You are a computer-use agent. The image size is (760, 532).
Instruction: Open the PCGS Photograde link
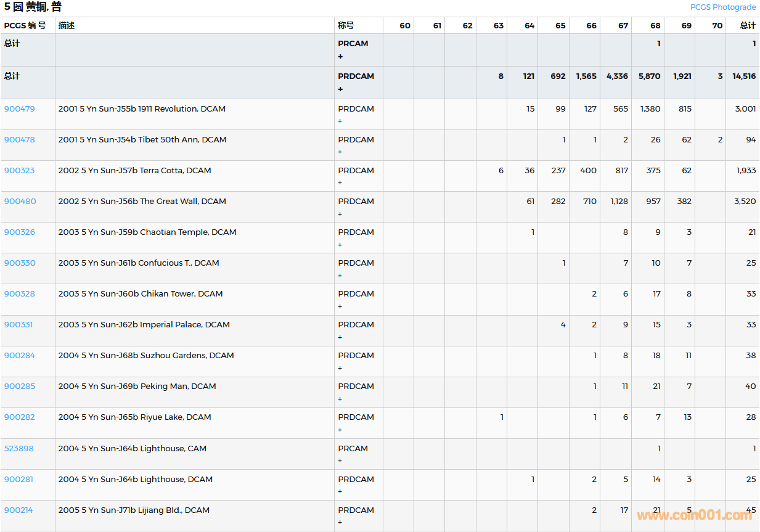(x=722, y=7)
